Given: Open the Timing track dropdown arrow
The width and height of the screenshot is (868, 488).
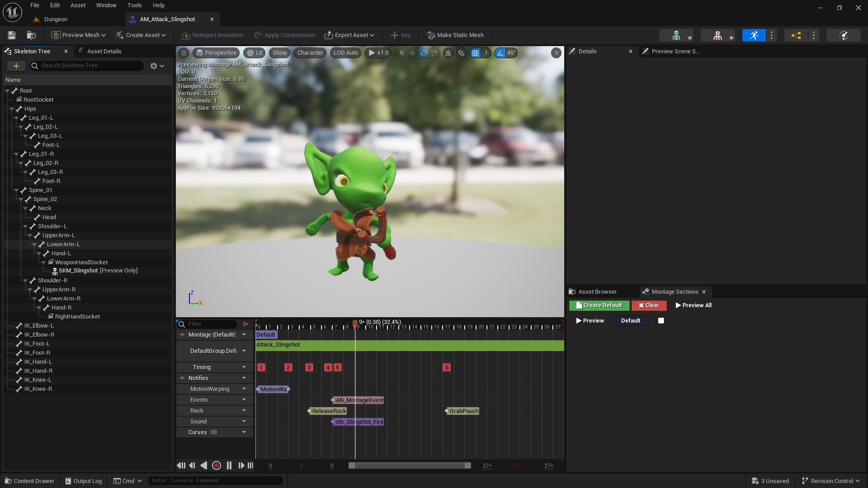Looking at the screenshot, I should pyautogui.click(x=244, y=367).
